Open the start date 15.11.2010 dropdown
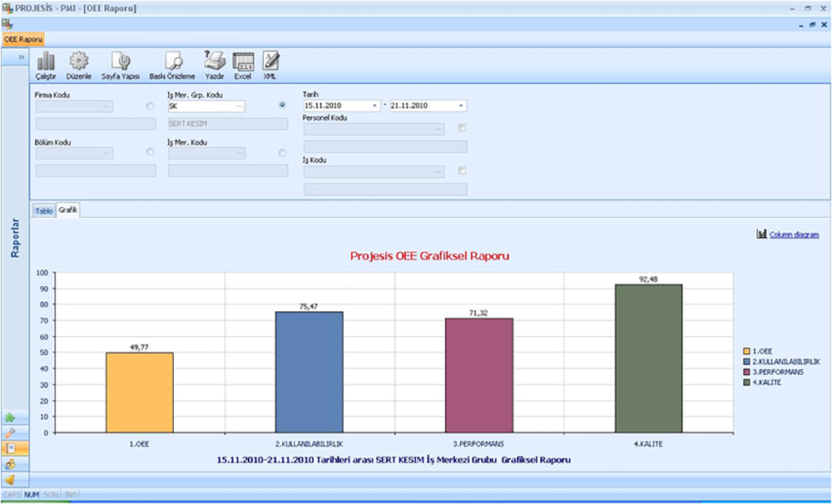 tap(375, 106)
